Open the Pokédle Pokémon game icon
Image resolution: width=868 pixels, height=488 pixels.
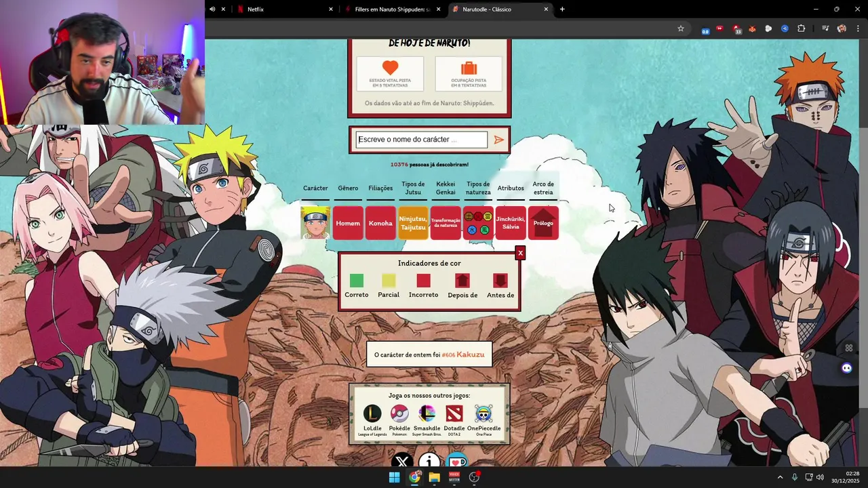399,413
